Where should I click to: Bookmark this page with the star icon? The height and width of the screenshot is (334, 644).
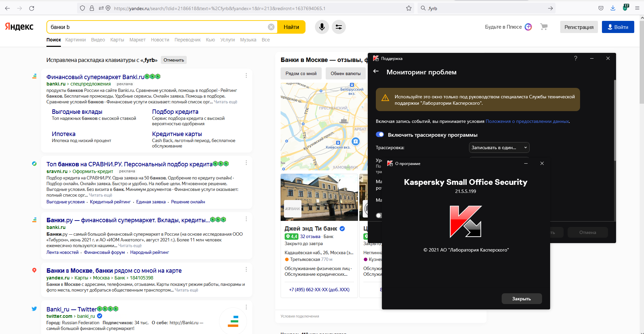pyautogui.click(x=409, y=8)
